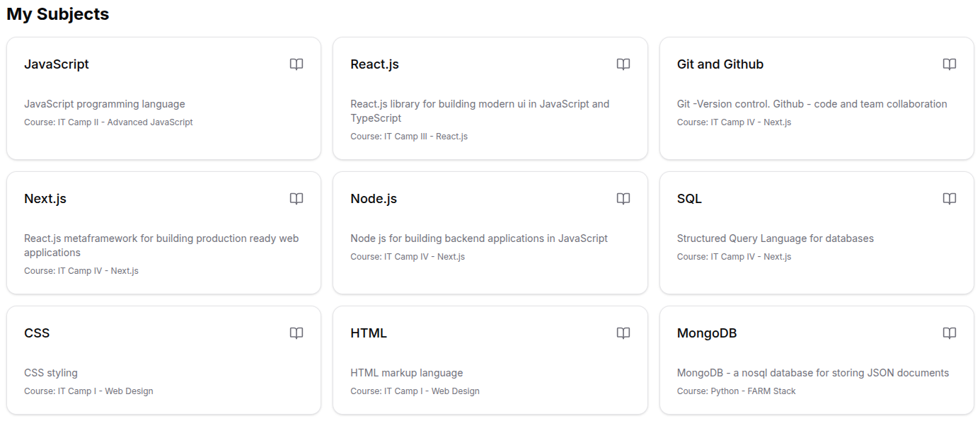The image size is (980, 421).
Task: Open the JavaScript subject title
Action: tap(57, 64)
